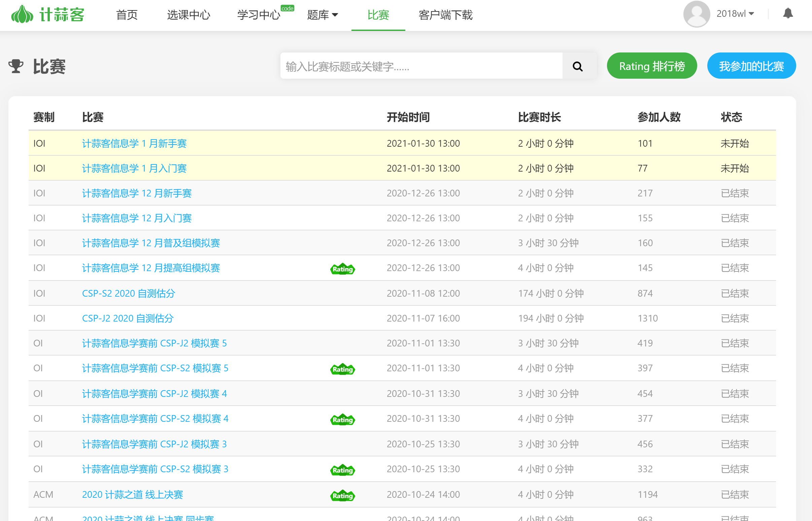The image size is (812, 521).
Task: Expand the 题库 dropdown menu
Action: click(x=323, y=15)
